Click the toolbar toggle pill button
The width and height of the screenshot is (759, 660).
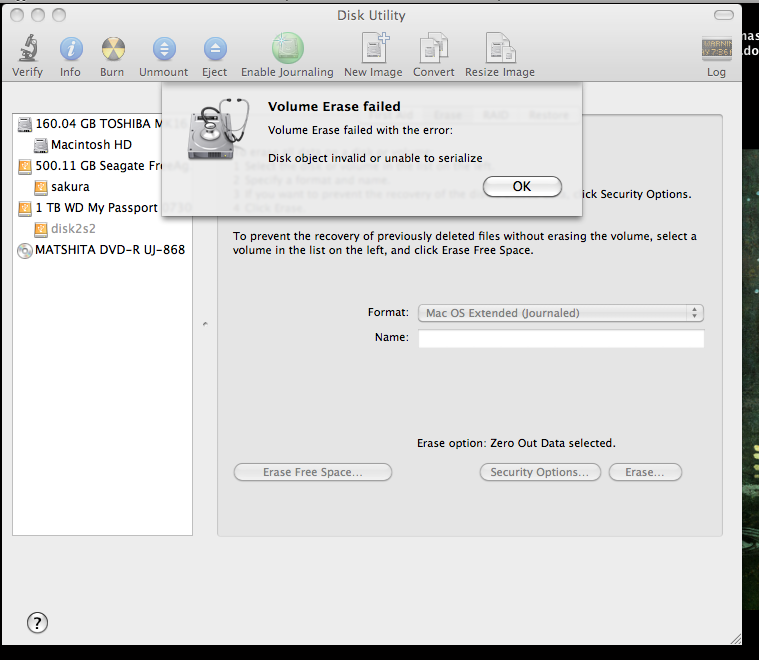coord(724,15)
